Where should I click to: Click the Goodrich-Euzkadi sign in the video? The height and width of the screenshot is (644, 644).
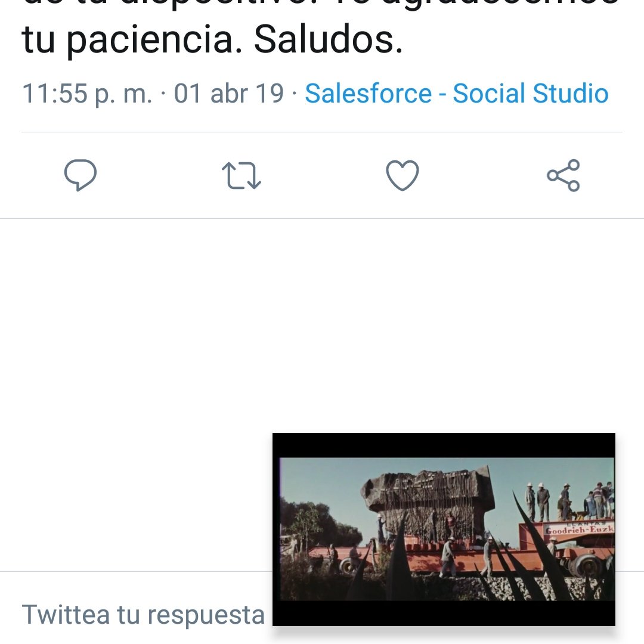(x=580, y=530)
